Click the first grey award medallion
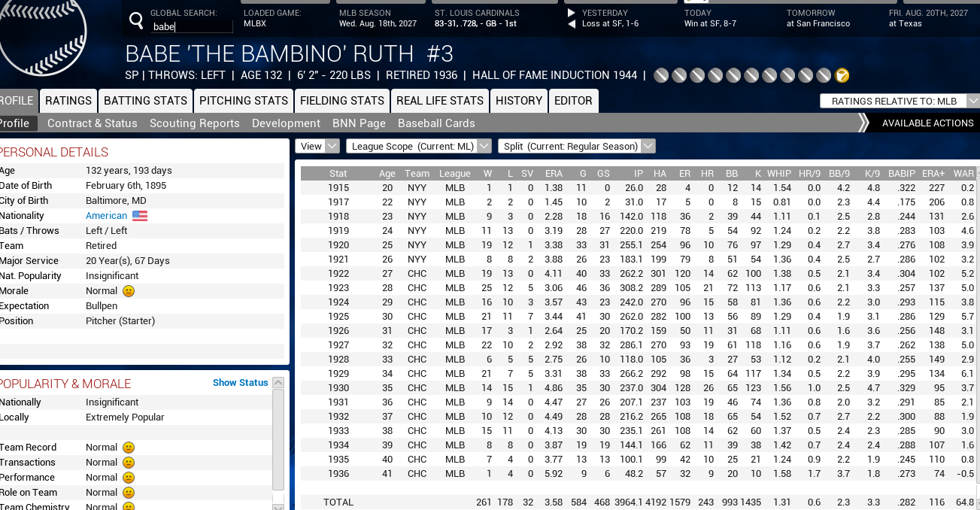980x510 pixels. coord(660,75)
